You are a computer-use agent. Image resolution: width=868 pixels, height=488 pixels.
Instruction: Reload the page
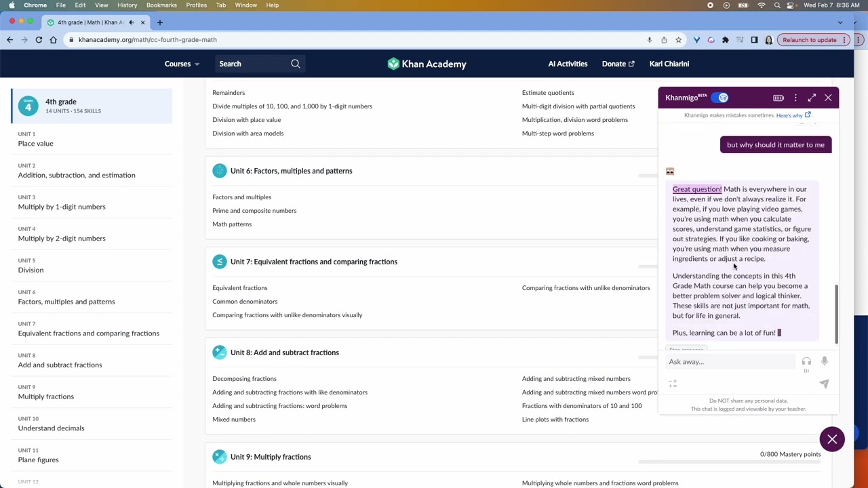39,40
